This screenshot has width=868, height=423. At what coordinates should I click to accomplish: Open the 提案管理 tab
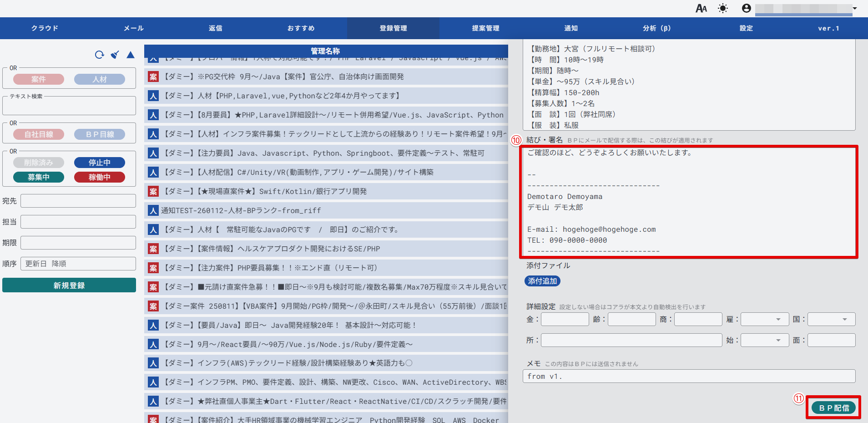(x=485, y=28)
